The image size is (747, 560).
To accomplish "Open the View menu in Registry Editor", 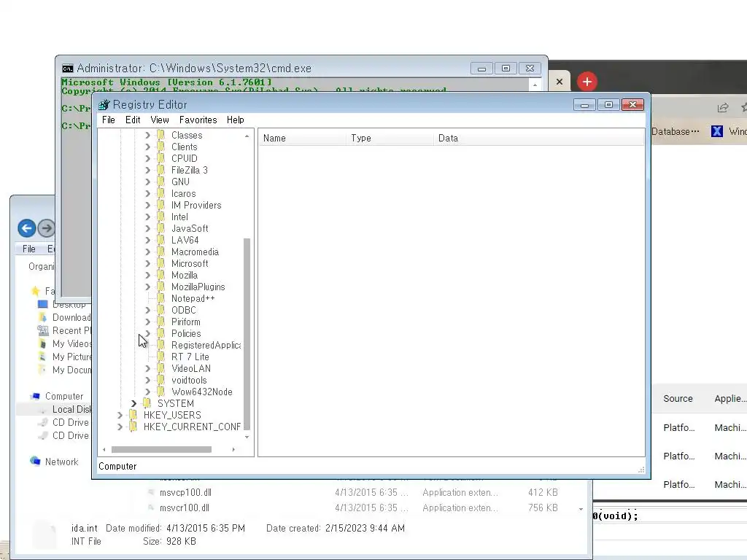I will coord(160,120).
